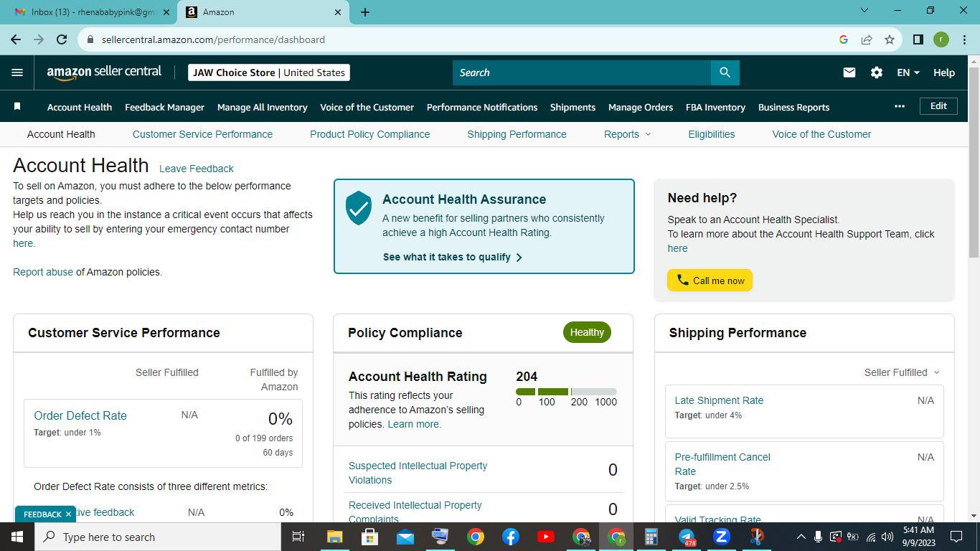Click the Account Health Rating progress bar

[566, 392]
